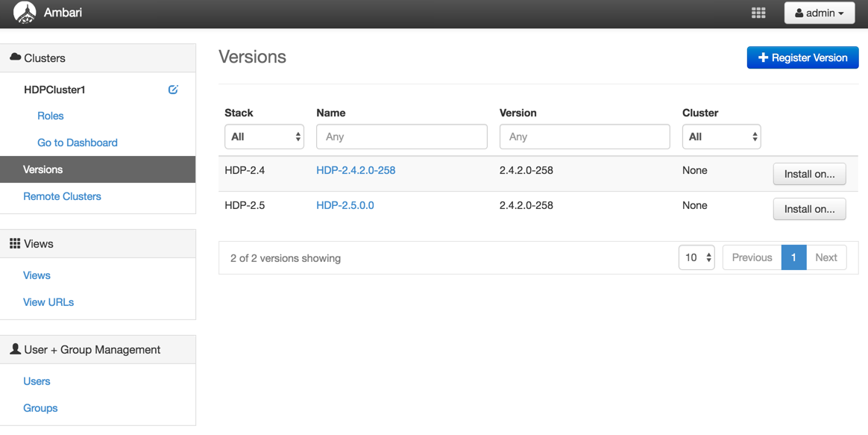Open the apps grid icon in top bar
The width and height of the screenshot is (868, 435).
click(758, 13)
